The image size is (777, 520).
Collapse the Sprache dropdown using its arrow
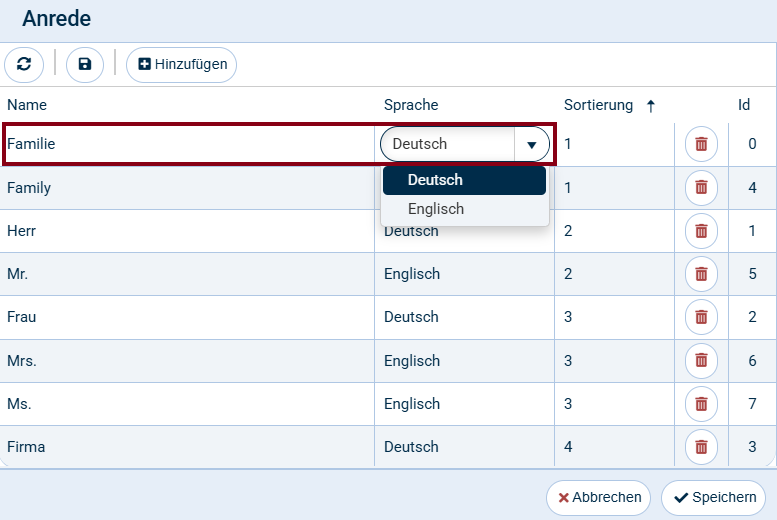(x=531, y=144)
